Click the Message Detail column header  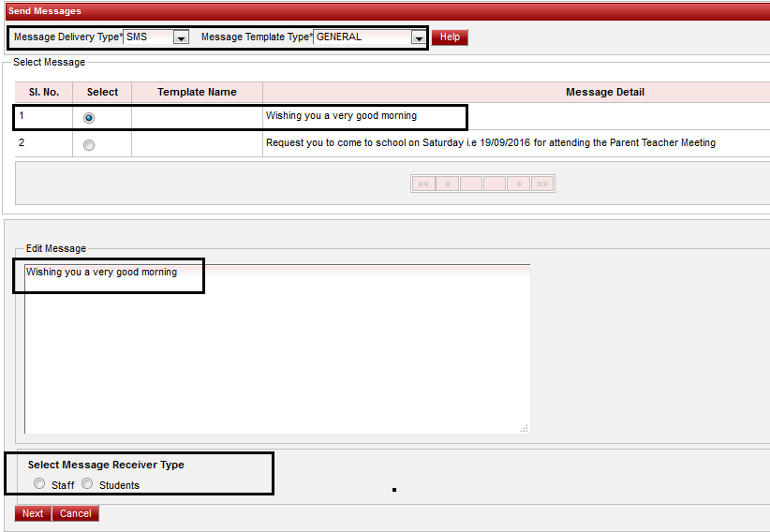[x=604, y=92]
